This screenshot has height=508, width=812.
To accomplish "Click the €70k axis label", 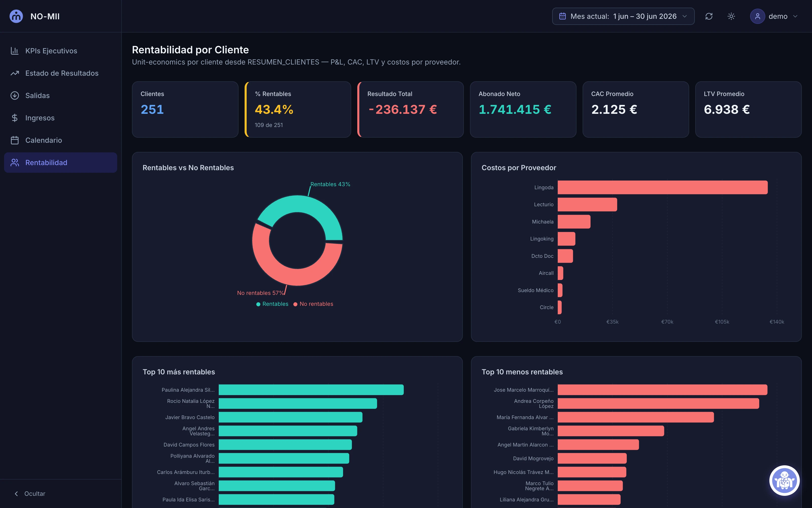I will [x=667, y=322].
